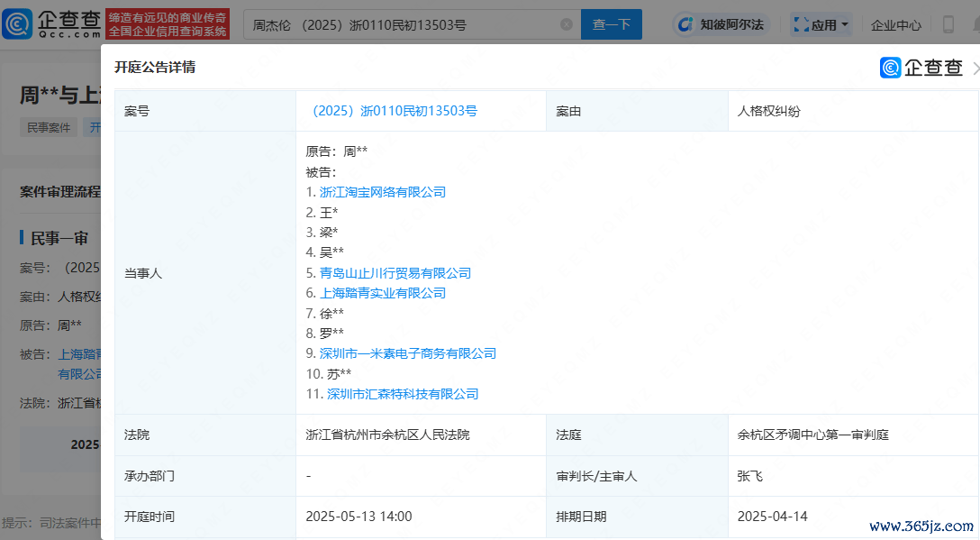The image size is (980, 540).
Task: Open the 企业中心 menu item
Action: point(895,25)
